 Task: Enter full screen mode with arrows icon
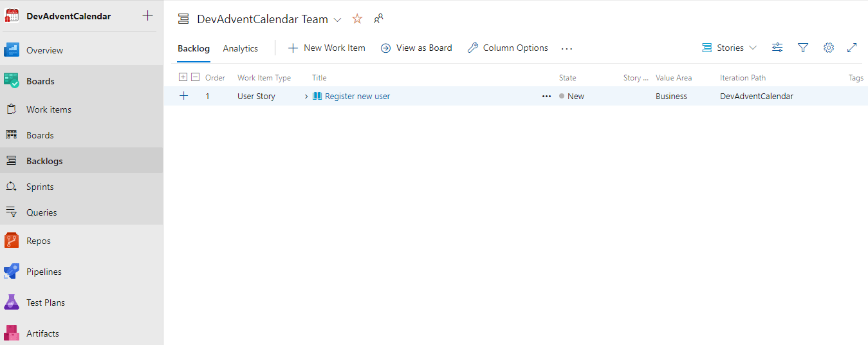(852, 48)
